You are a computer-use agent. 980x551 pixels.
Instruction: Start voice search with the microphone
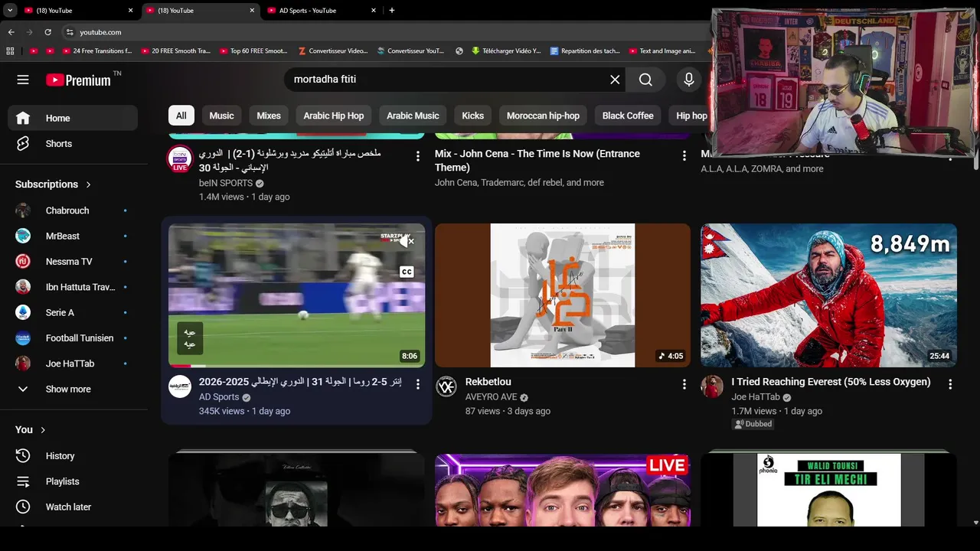[x=688, y=80]
